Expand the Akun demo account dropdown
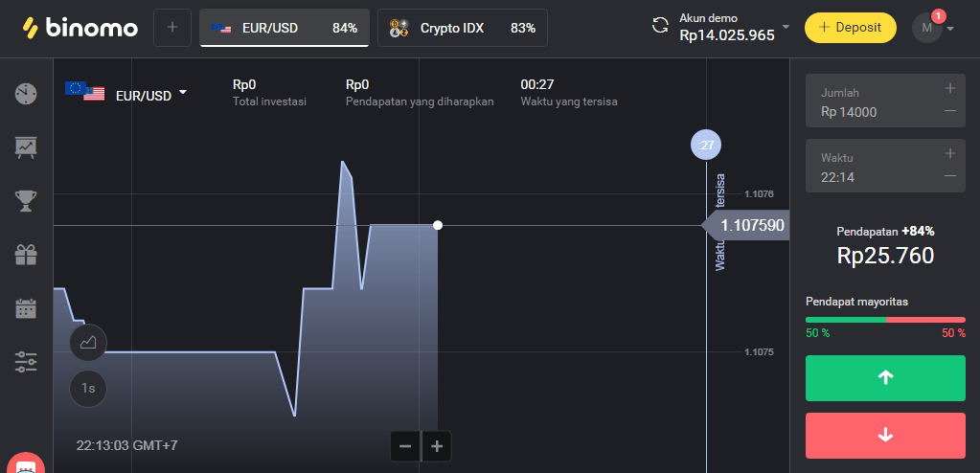Viewport: 980px width, 473px height. coord(786,27)
